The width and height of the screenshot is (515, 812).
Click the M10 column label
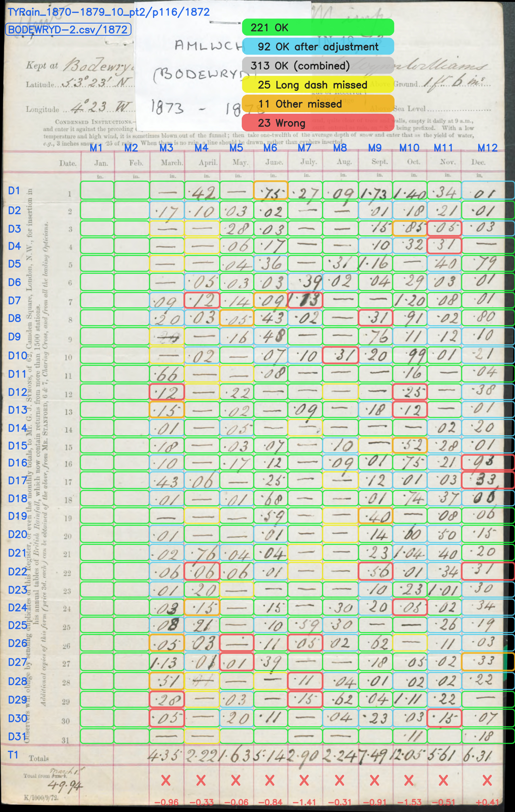coord(409,148)
